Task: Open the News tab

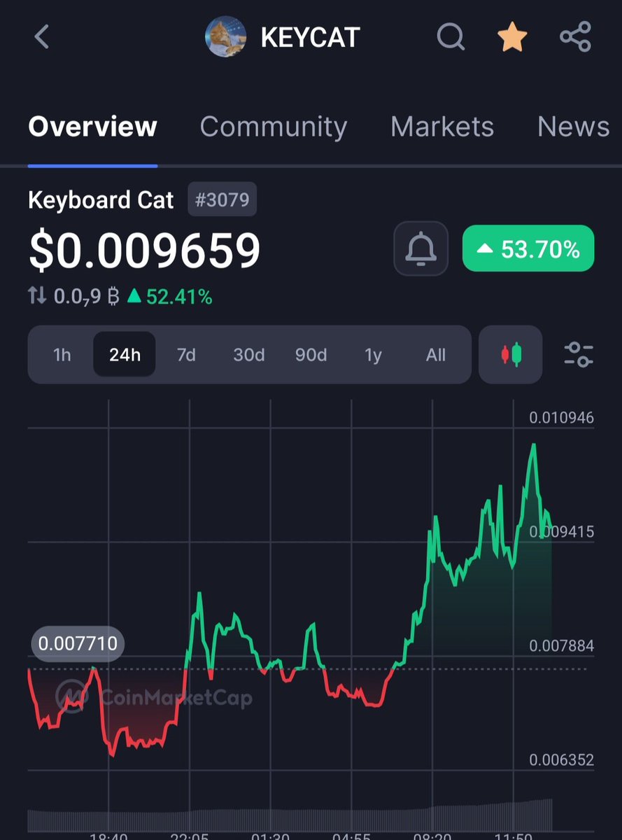Action: click(x=573, y=127)
